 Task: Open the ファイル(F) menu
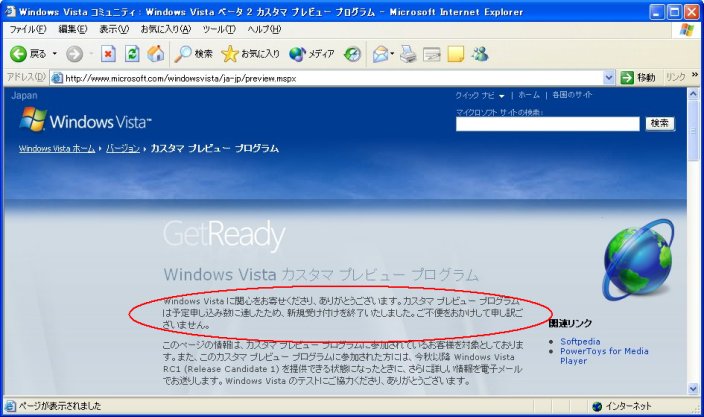(28, 30)
